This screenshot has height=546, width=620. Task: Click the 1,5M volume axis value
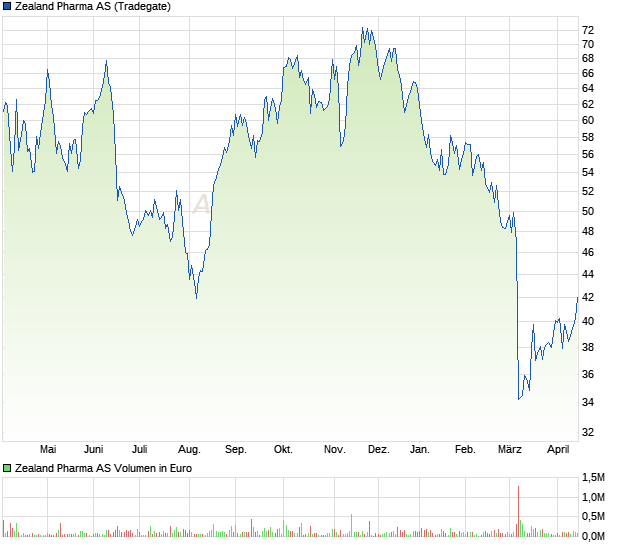tap(593, 478)
